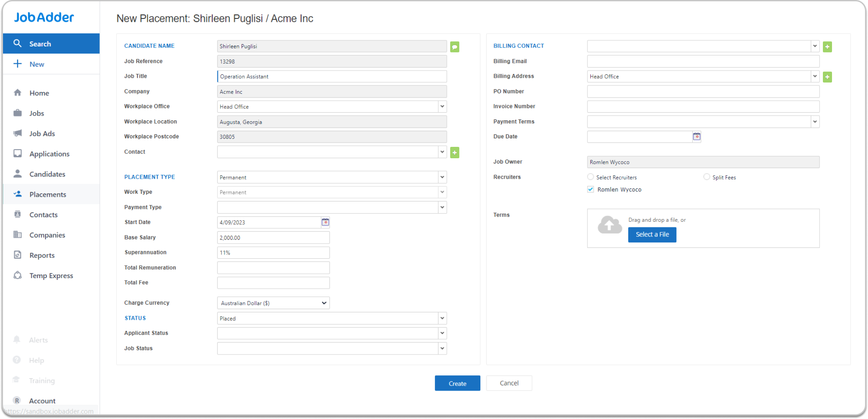Add a new billing contact with plus icon
868x419 pixels.
pos(827,46)
